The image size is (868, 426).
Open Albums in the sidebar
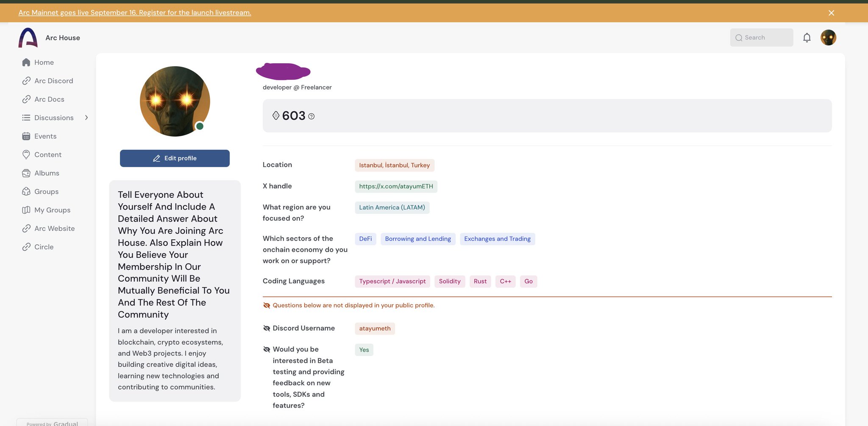click(47, 173)
